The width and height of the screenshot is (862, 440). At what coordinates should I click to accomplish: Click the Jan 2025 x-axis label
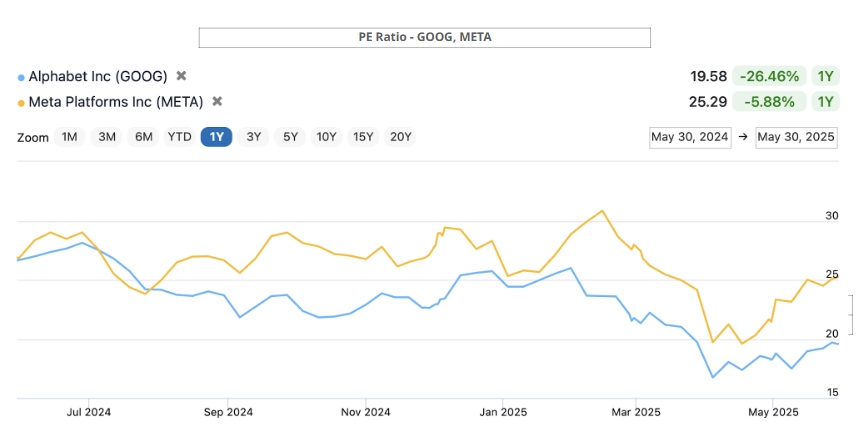click(x=503, y=412)
